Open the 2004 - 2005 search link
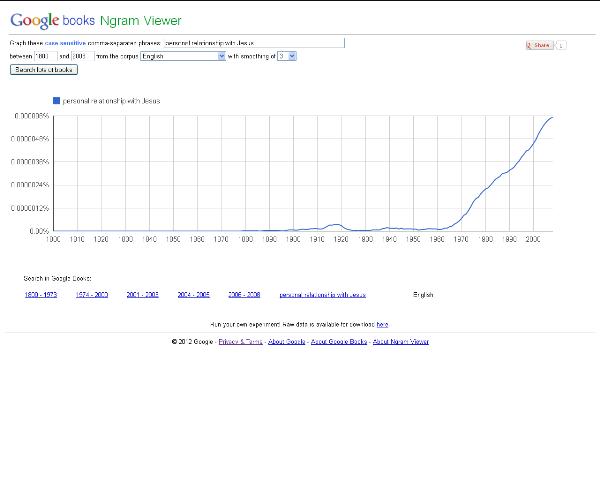600x480 pixels. coord(193,295)
